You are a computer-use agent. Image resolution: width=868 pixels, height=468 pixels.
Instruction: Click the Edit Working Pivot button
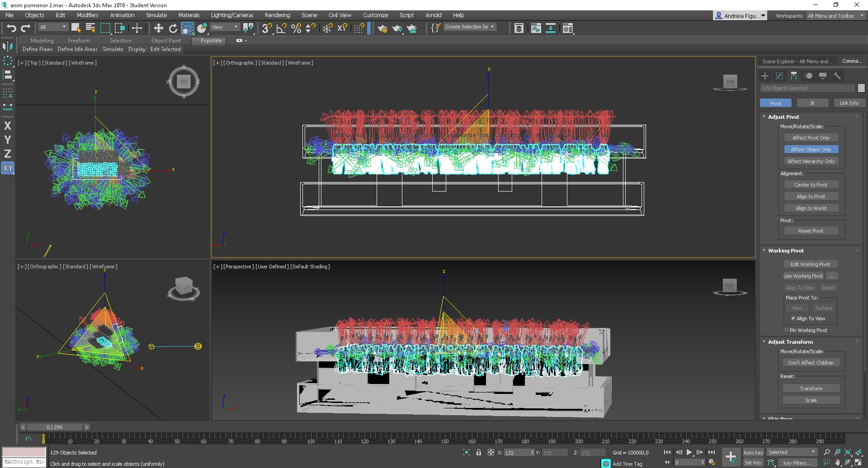811,264
